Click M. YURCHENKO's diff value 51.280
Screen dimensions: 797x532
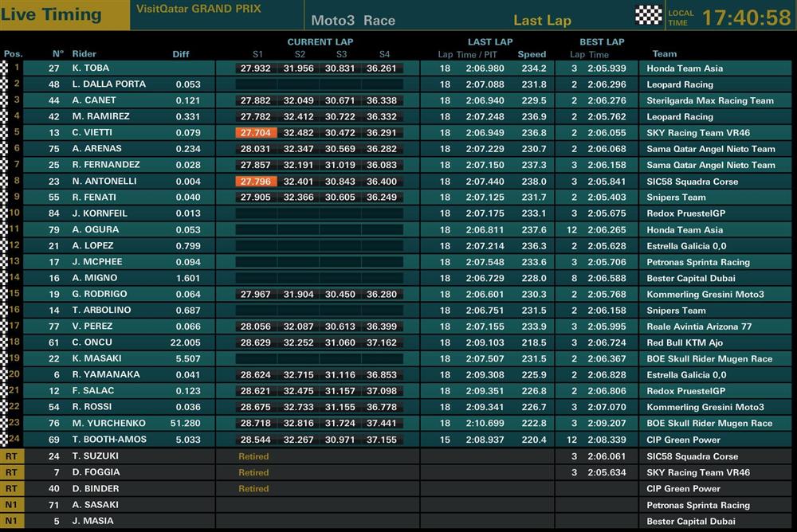(186, 423)
